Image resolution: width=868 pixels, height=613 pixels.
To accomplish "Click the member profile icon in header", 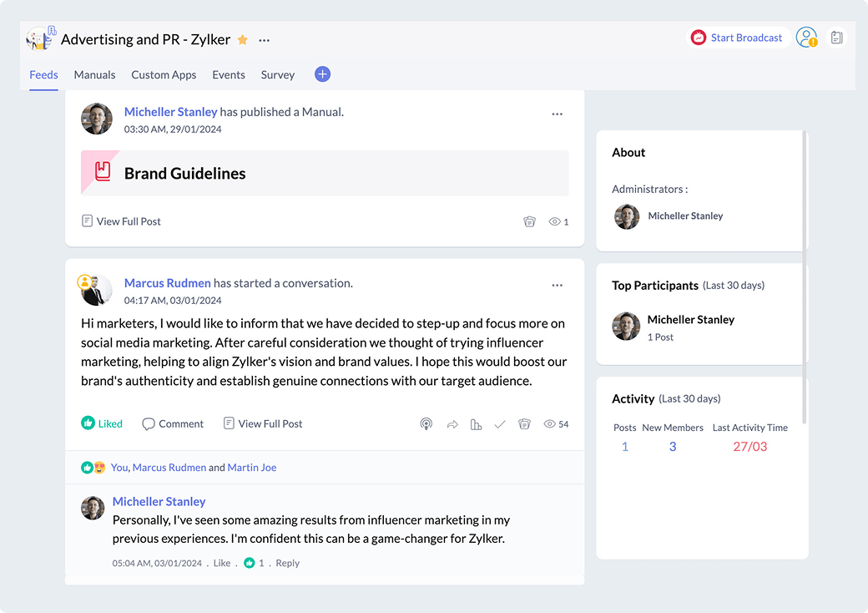I will point(806,38).
